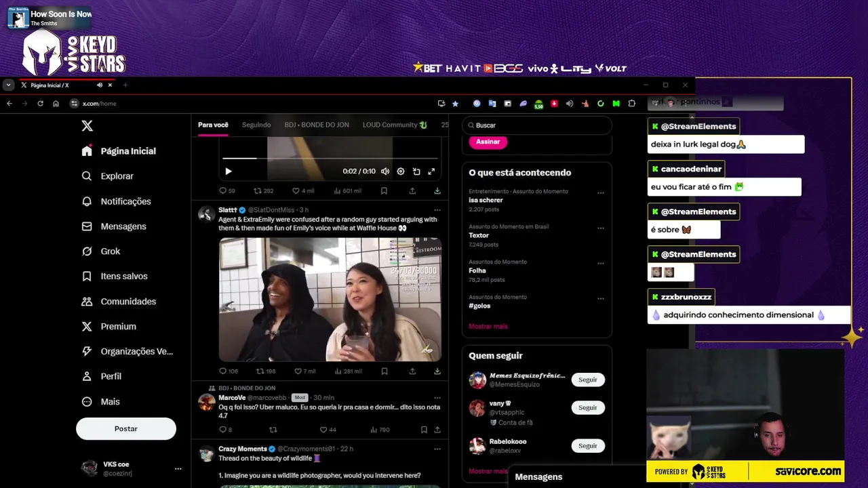Go to the browser home button
The width and height of the screenshot is (868, 488).
pos(56,104)
